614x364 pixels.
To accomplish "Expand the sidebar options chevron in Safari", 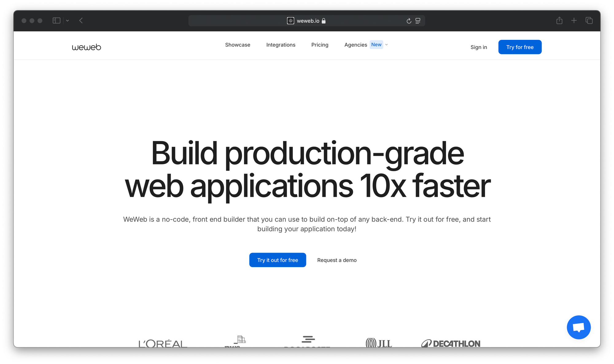I will (68, 21).
